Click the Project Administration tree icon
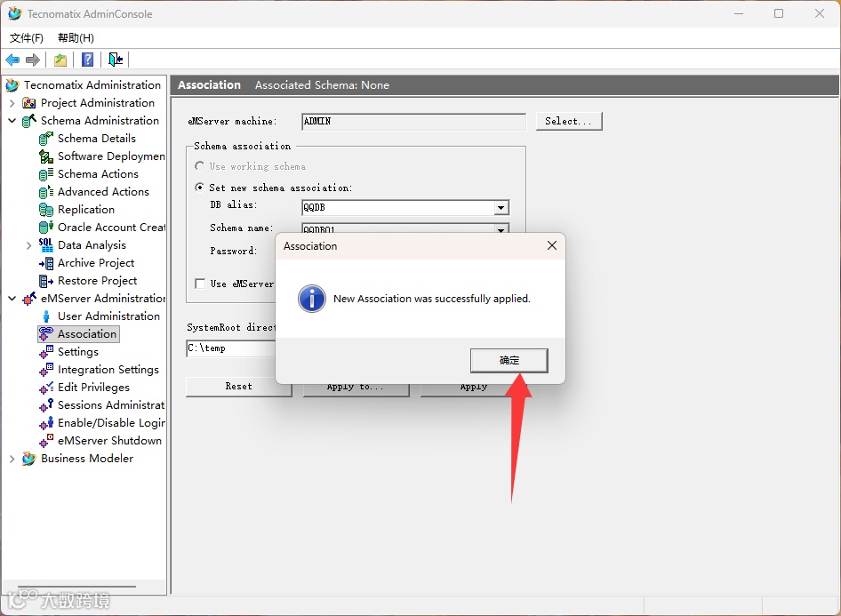Viewport: 841px width, 616px height. point(29,103)
